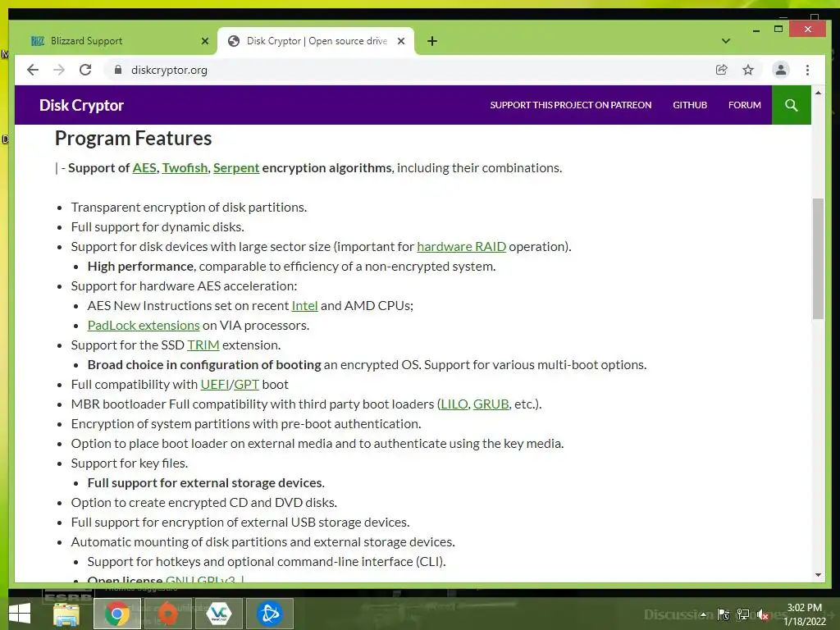
Task: Expand the tab search chevron
Action: pos(726,41)
